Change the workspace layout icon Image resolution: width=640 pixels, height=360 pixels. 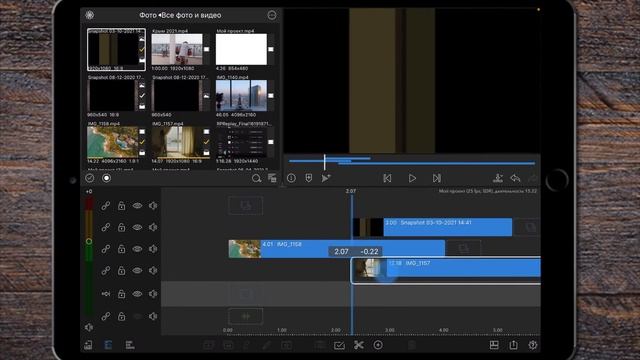tap(494, 345)
